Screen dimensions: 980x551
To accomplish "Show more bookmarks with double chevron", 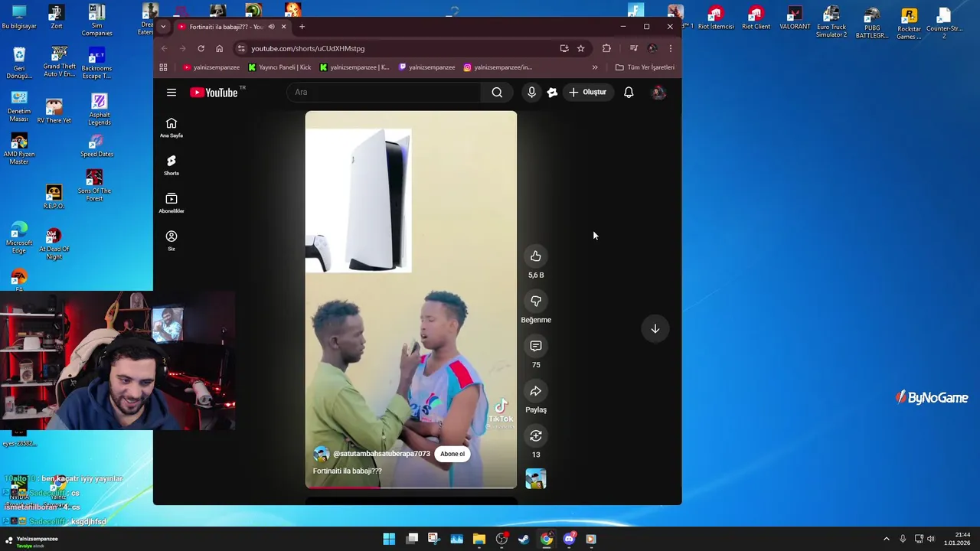I will [595, 67].
